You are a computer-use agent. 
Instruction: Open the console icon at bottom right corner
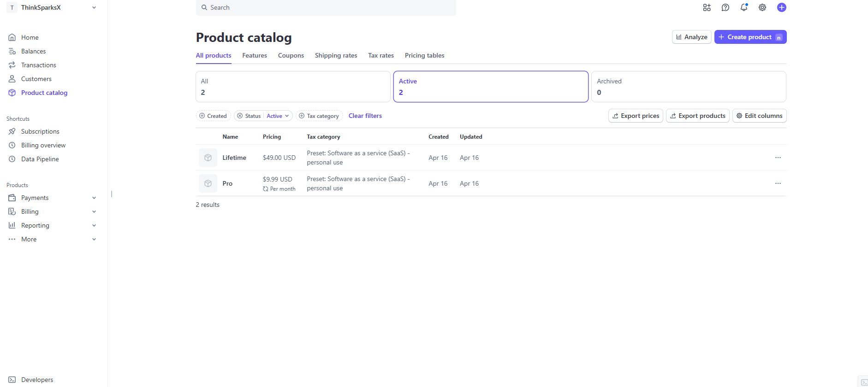(x=864, y=382)
